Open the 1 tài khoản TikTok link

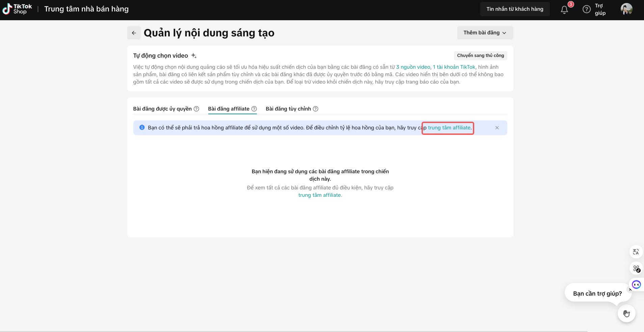[454, 67]
